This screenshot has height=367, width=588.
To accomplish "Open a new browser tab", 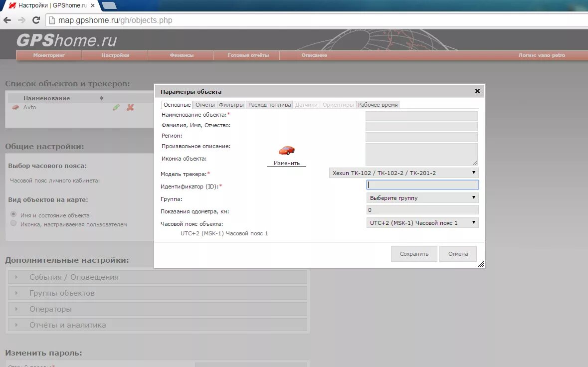I will (x=109, y=5).
